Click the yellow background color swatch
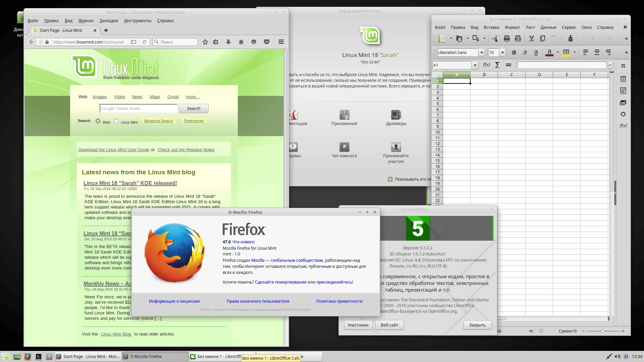The width and height of the screenshot is (644, 362). 566,53
